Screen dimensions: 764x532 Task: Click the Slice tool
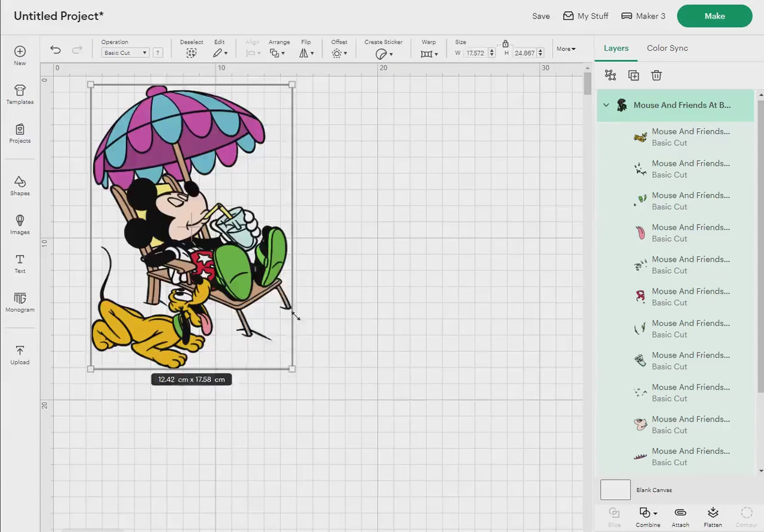pyautogui.click(x=614, y=517)
